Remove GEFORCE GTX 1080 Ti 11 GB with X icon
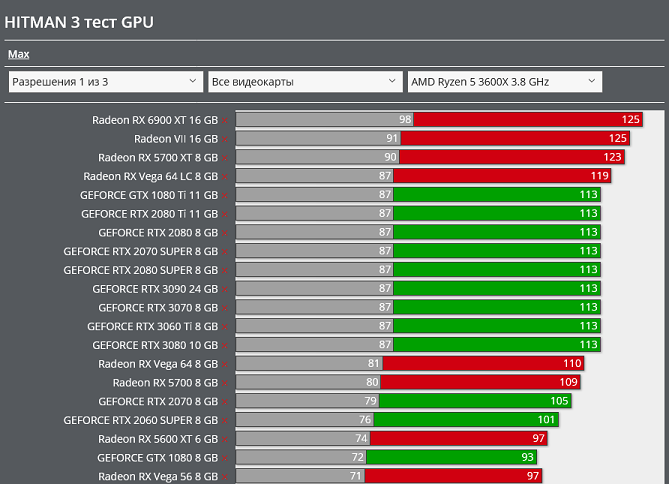 [224, 196]
